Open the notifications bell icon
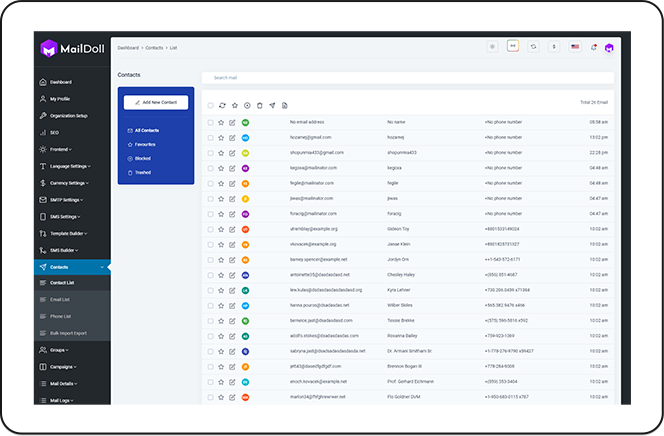664x436 pixels. coord(593,47)
